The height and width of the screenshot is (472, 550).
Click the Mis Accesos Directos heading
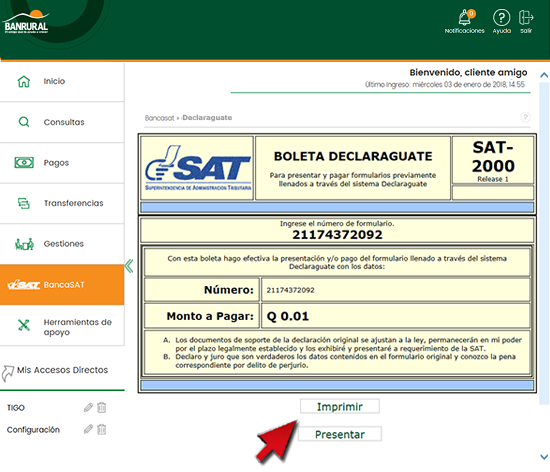[x=62, y=370]
